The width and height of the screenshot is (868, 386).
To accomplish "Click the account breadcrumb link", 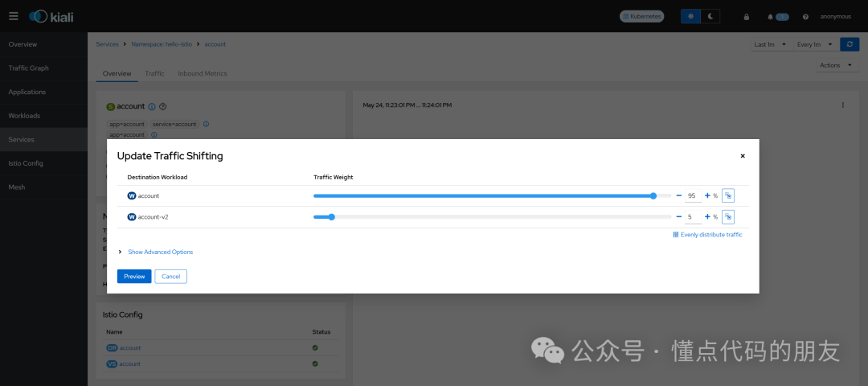I will (x=215, y=43).
